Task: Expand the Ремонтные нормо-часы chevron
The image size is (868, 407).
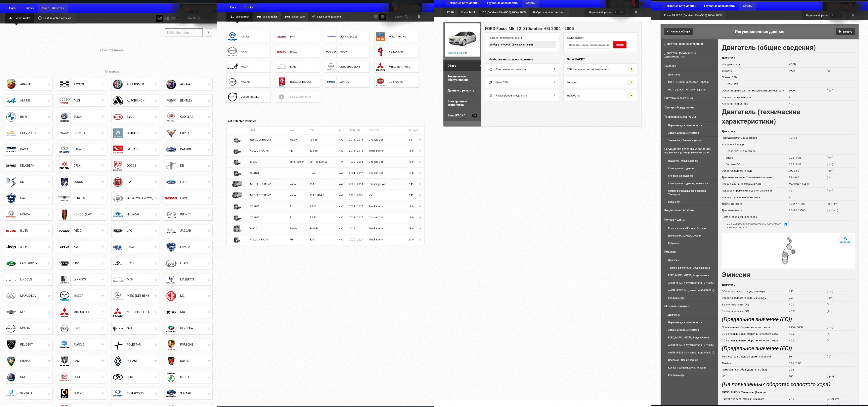Action: coord(554,69)
